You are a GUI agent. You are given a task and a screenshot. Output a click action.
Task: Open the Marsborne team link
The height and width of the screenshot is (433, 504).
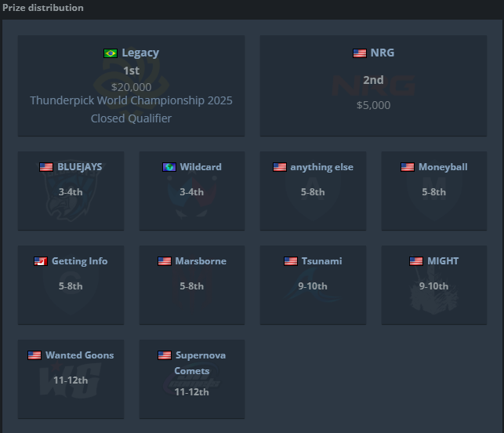[201, 261]
